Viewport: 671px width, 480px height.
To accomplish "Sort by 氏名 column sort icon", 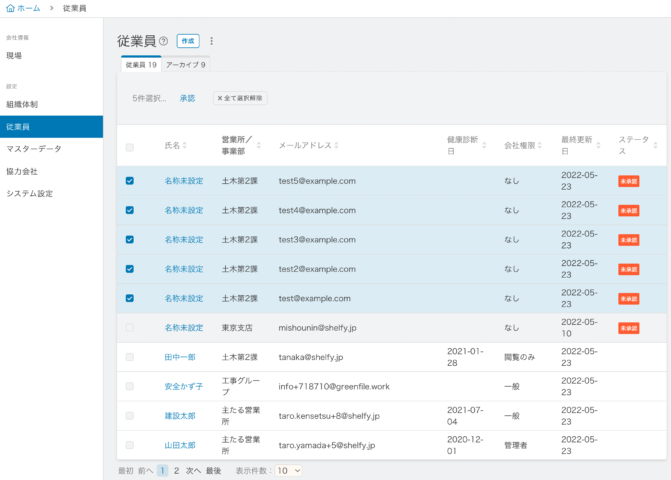I will 185,146.
